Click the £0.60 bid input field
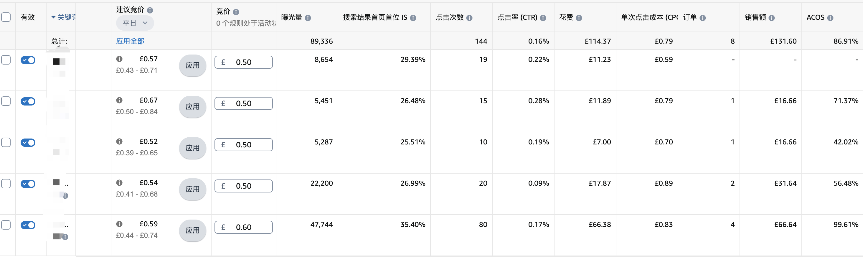 [244, 227]
